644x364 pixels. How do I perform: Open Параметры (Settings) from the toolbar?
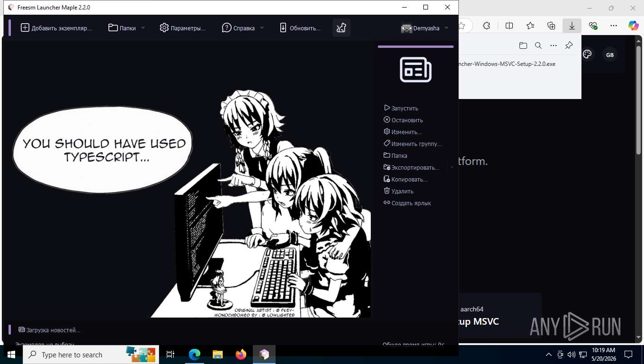tap(182, 28)
